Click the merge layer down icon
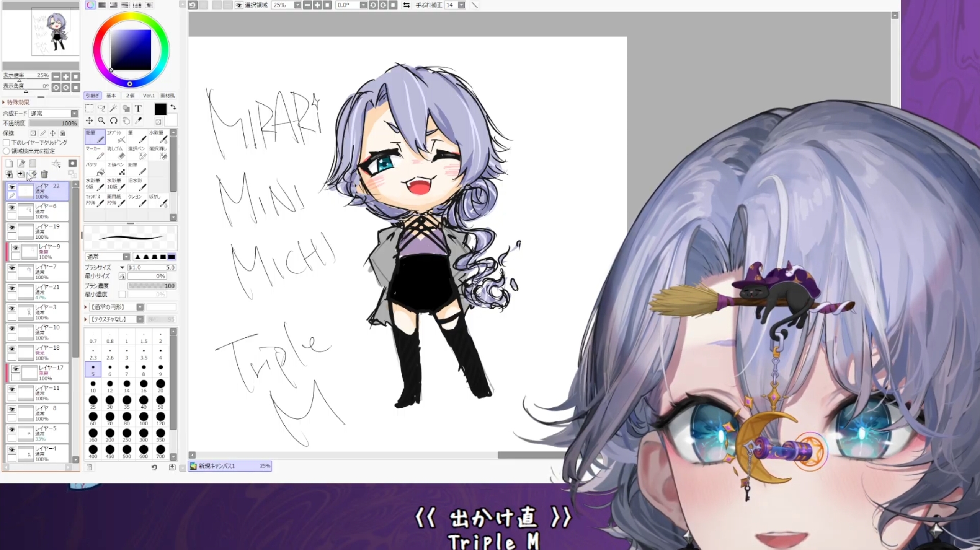Screen dimensions: 980x550 coord(9,174)
